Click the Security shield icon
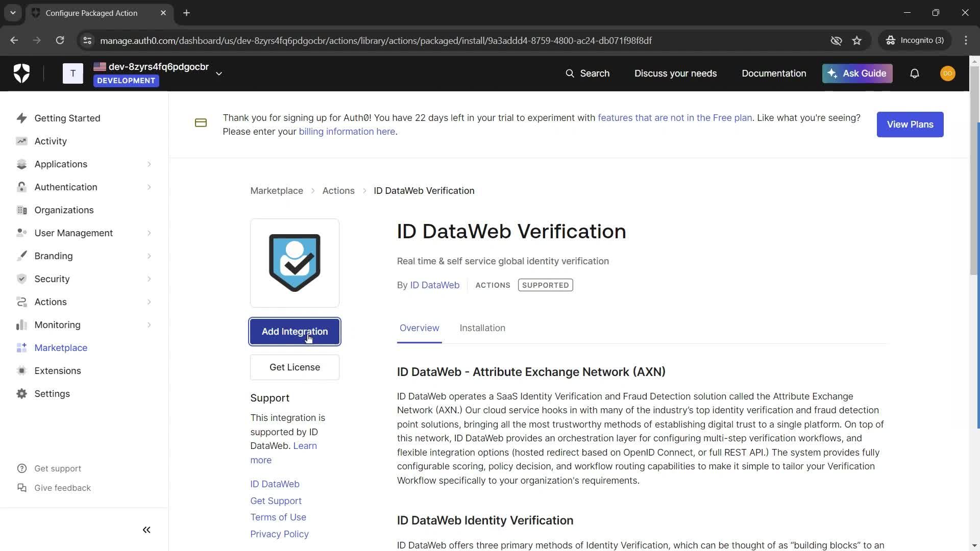Viewport: 980px width, 551px height. (x=21, y=279)
